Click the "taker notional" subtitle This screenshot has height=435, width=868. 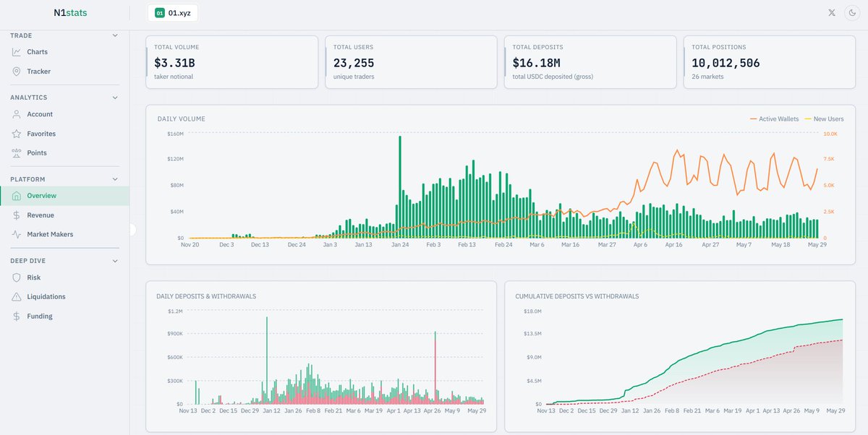click(x=173, y=76)
